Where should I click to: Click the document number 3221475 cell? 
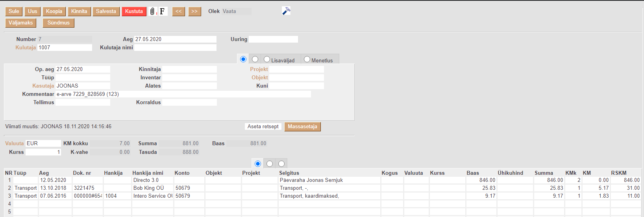coord(88,188)
